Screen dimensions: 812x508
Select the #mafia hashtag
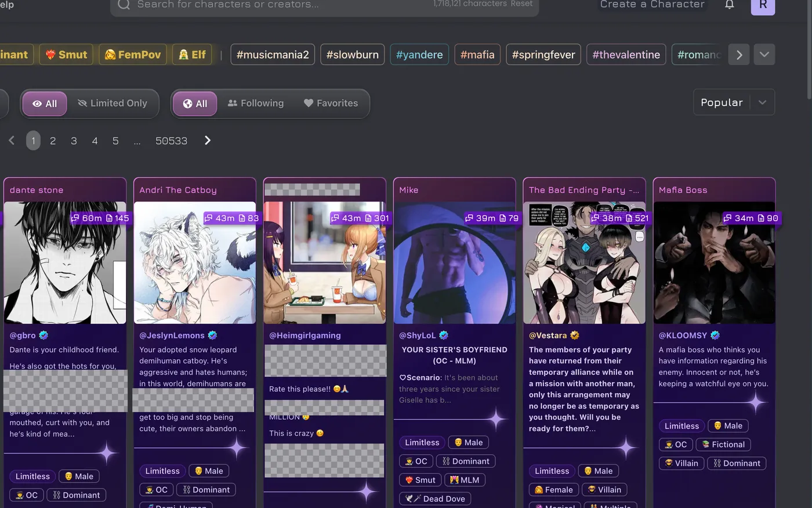coord(477,55)
